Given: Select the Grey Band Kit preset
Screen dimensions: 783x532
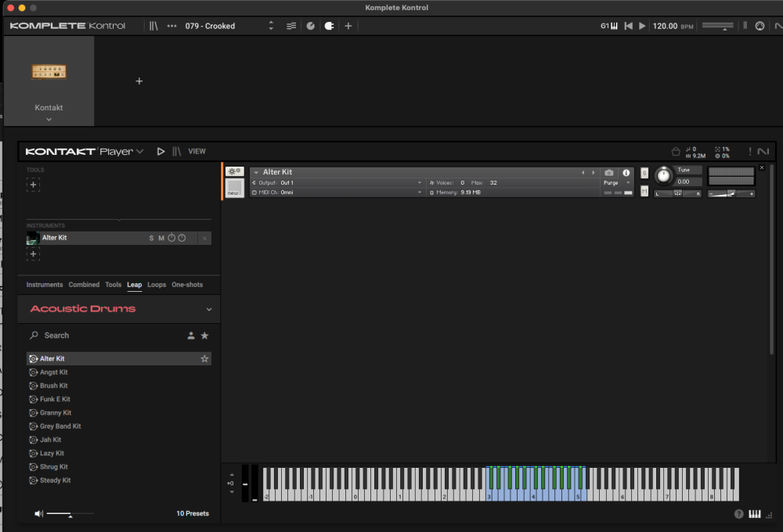Looking at the screenshot, I should coord(119,426).
